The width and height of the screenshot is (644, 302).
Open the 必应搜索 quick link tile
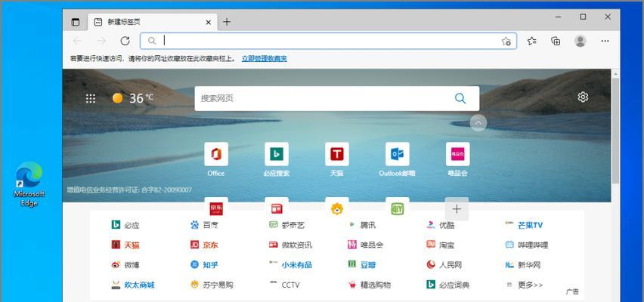[277, 159]
